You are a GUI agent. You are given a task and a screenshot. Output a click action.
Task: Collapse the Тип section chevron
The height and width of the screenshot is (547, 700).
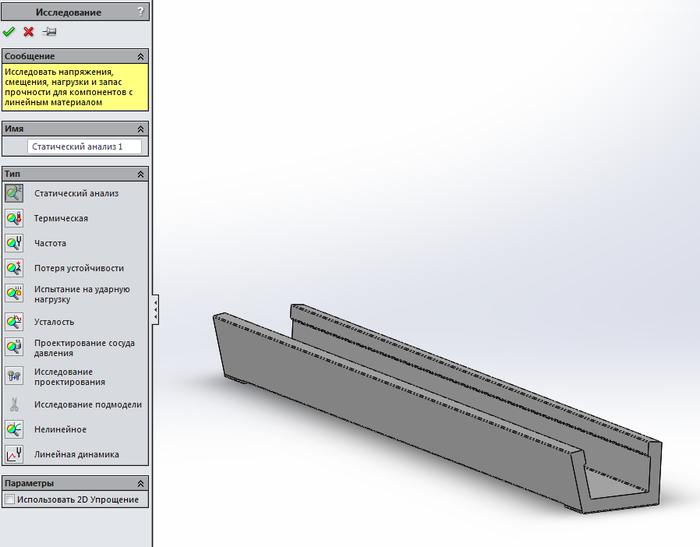click(x=141, y=174)
